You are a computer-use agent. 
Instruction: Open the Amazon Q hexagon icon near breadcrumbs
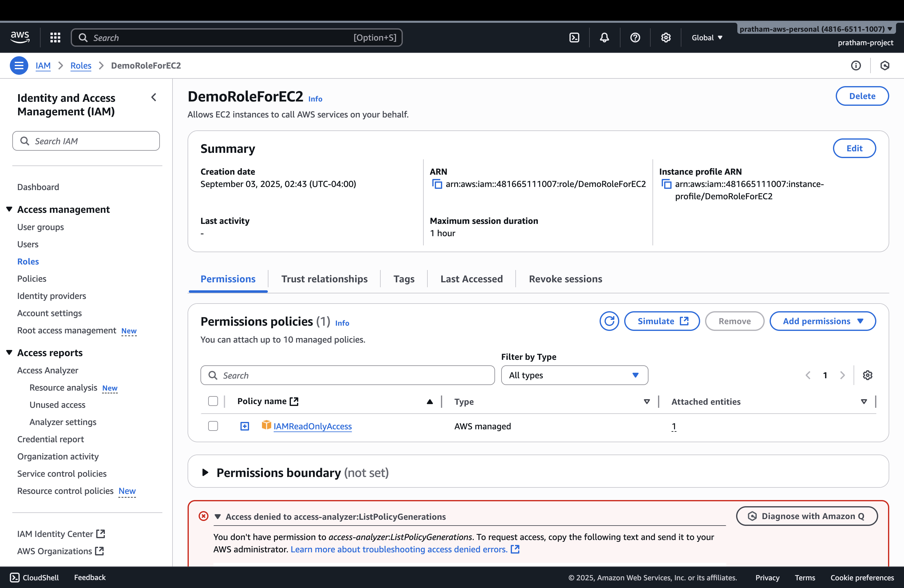tap(885, 65)
